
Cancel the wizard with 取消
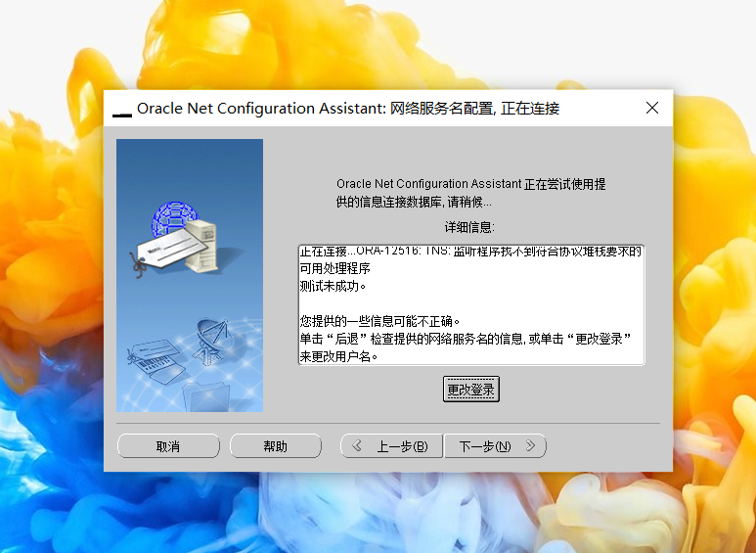point(168,446)
